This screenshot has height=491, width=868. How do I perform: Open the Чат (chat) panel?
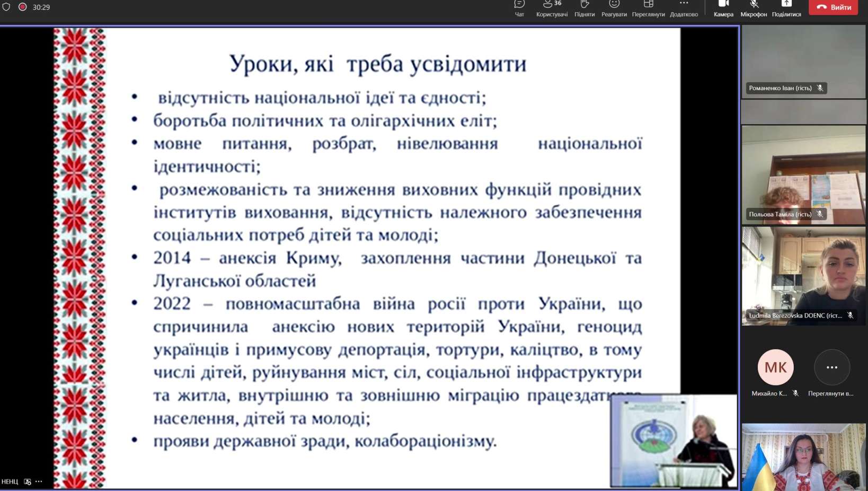click(x=519, y=7)
